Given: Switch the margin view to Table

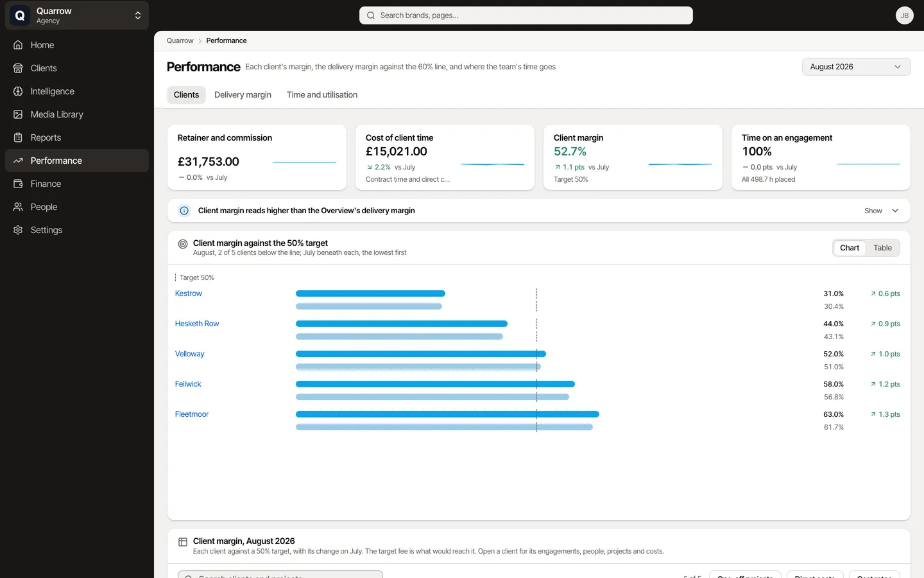Looking at the screenshot, I should point(882,248).
